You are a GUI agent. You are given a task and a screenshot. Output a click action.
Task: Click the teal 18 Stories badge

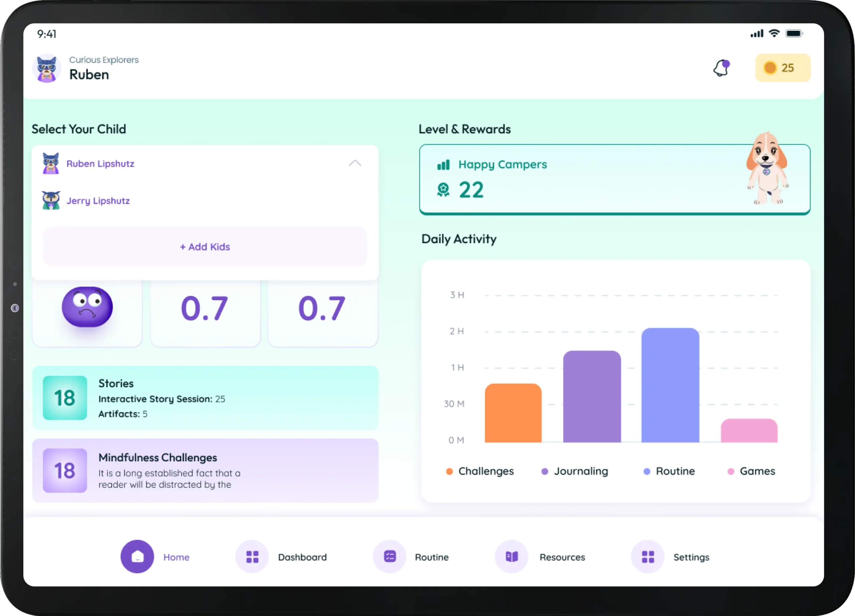click(65, 398)
